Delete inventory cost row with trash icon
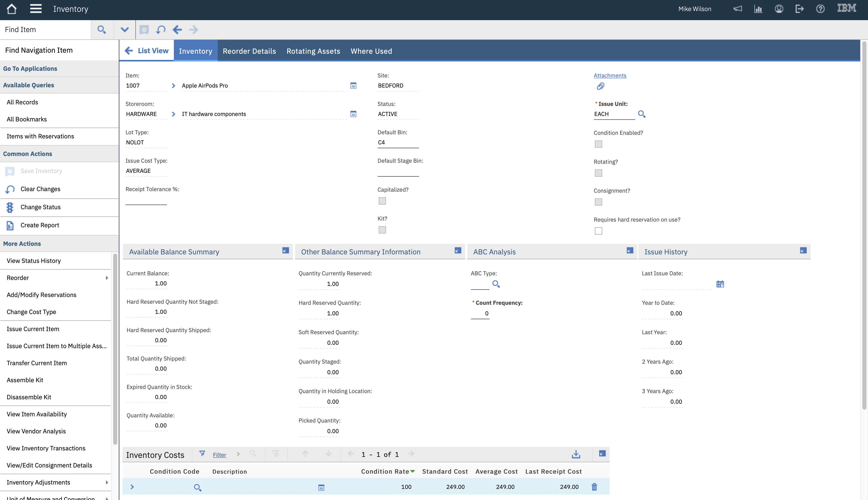The width and height of the screenshot is (868, 500). [594, 487]
